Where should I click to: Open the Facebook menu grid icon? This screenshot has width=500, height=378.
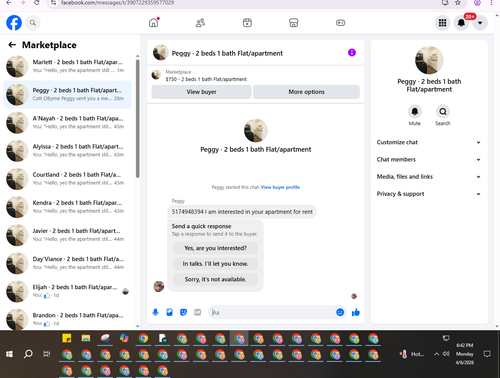point(442,23)
